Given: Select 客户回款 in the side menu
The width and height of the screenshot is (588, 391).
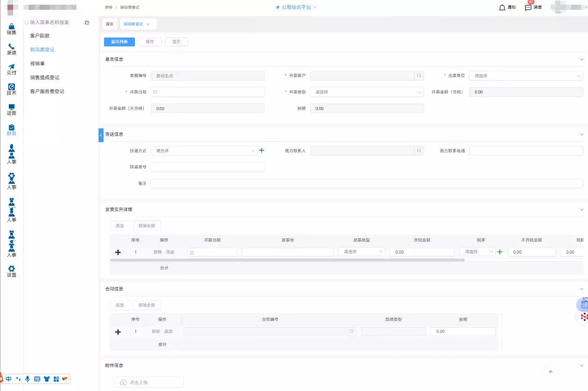Looking at the screenshot, I should click(40, 36).
